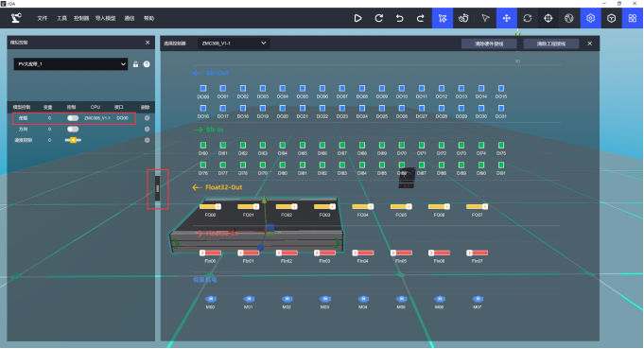
Task: Select the DO15 output port
Action: click(x=501, y=88)
